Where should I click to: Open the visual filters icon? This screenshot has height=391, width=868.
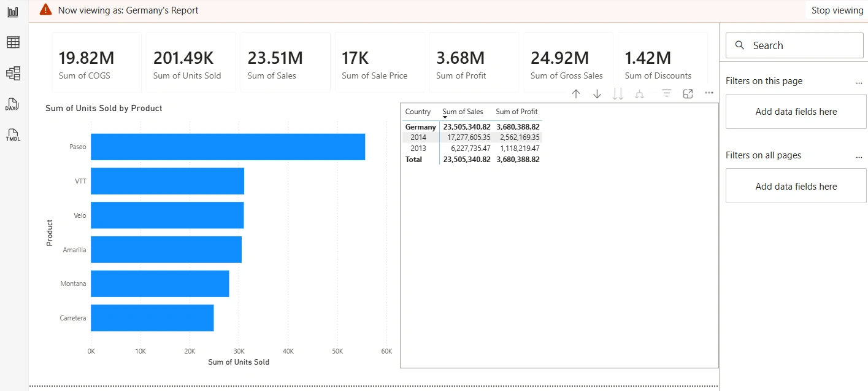tap(667, 93)
